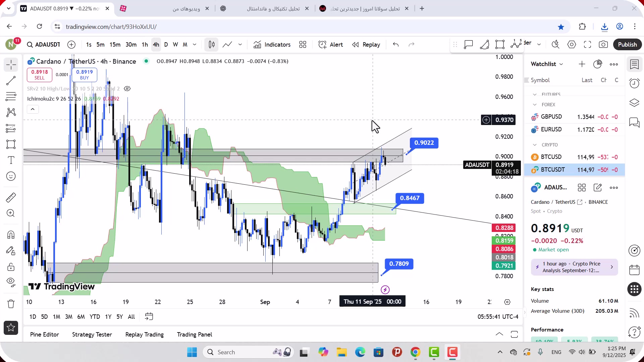This screenshot has width=644, height=362.
Task: Open the candlestick chart style button
Action: (212, 45)
